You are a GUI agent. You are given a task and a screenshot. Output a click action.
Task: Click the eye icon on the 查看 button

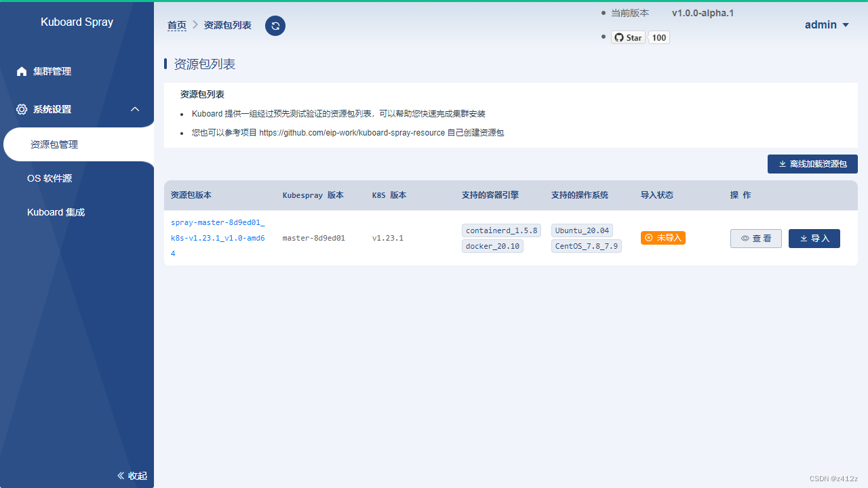[x=745, y=238]
